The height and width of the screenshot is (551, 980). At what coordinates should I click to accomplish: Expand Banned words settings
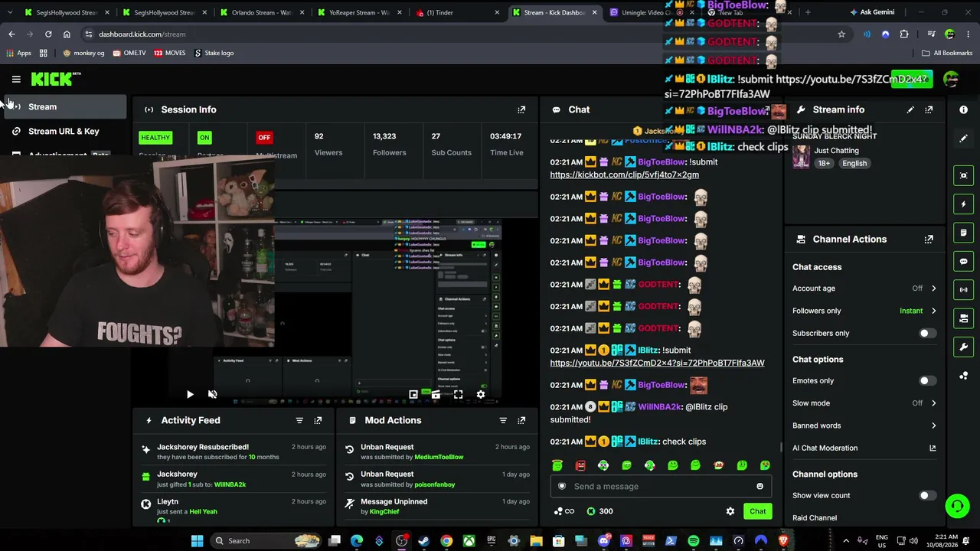tap(864, 425)
